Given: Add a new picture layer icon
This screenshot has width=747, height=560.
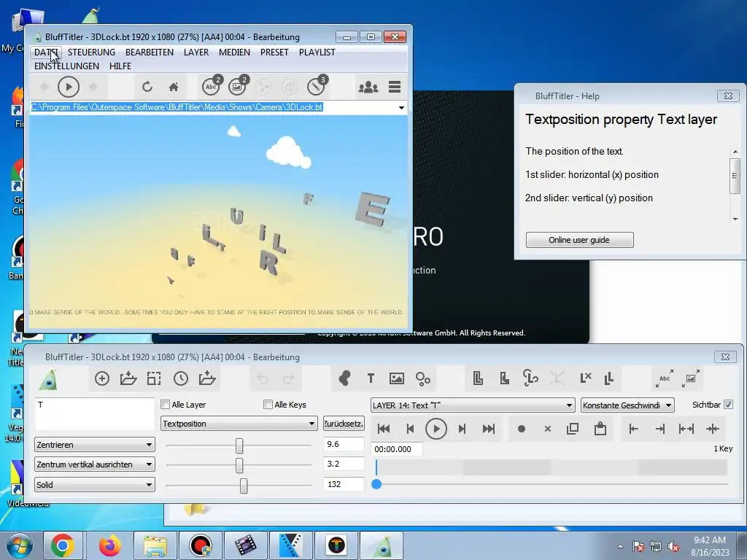Looking at the screenshot, I should point(396,378).
